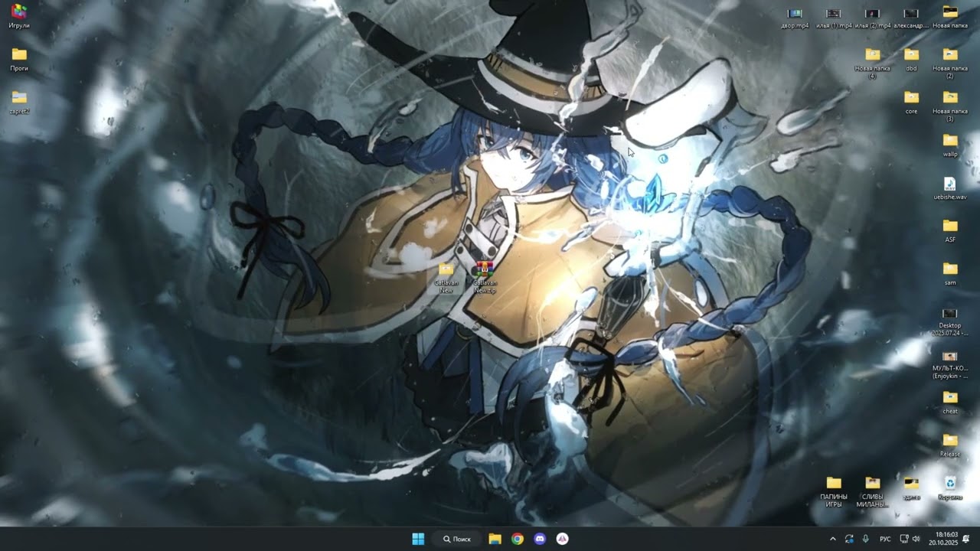
Task: Select the СЛИВЫ МИЛАНЫ folder
Action: tap(872, 491)
